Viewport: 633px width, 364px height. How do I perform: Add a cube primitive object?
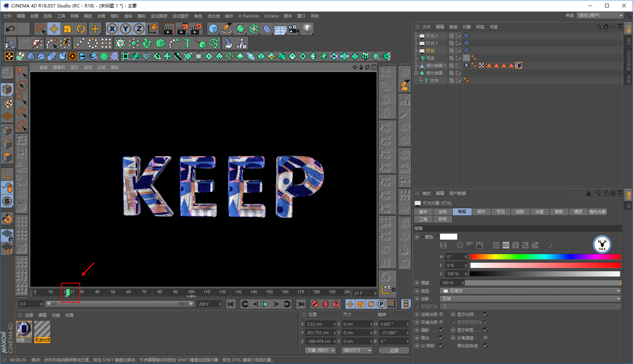pyautogui.click(x=213, y=29)
